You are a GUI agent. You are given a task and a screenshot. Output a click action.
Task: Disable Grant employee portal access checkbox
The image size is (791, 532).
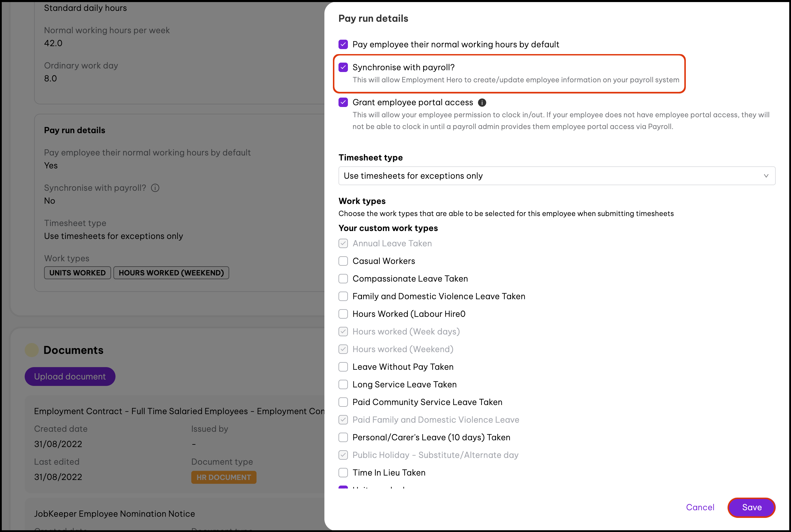click(x=343, y=103)
